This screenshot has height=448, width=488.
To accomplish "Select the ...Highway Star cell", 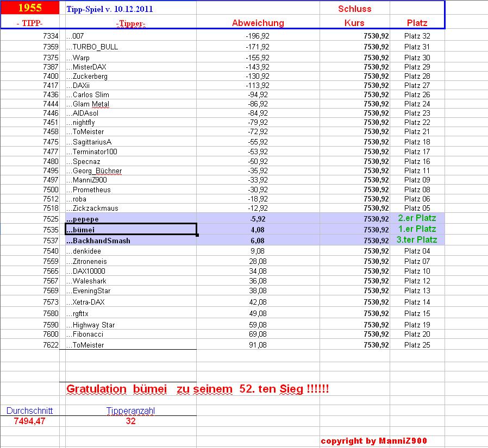I will [131, 325].
